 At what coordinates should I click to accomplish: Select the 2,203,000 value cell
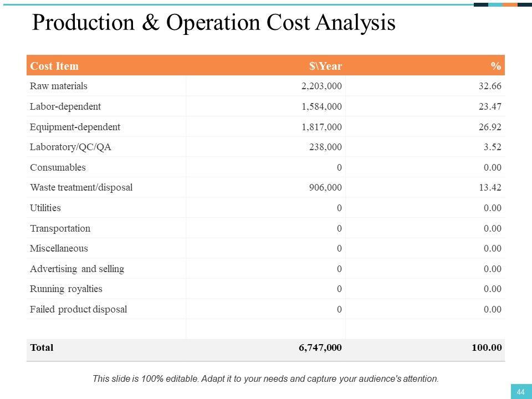coord(321,86)
